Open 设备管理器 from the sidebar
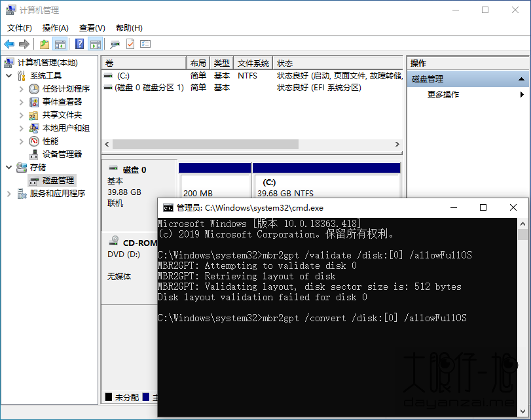Viewport: 531px width, 420px height. (34, 153)
